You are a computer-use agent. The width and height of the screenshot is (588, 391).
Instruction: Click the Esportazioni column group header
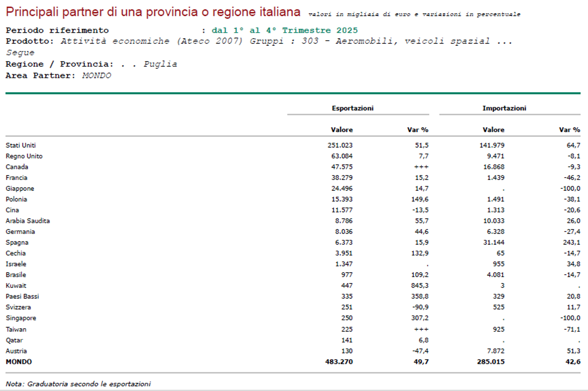pos(353,109)
